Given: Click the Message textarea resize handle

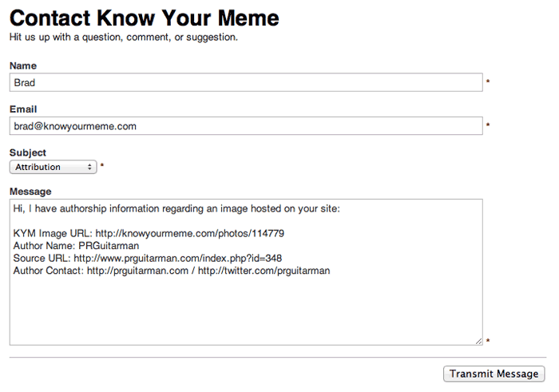Looking at the screenshot, I should tap(478, 341).
